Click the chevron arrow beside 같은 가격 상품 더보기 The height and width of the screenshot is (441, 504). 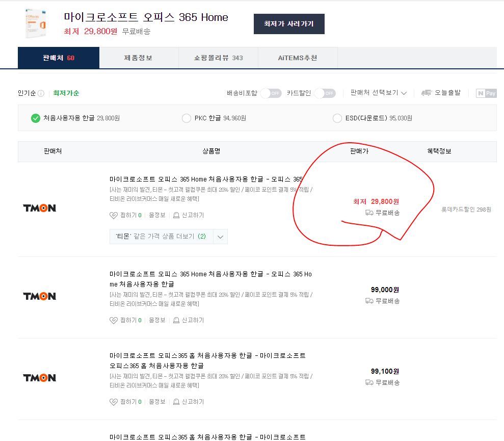tap(220, 237)
